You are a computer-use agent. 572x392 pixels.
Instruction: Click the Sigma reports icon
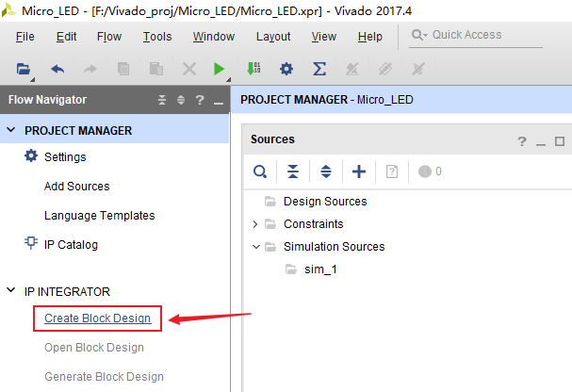(319, 69)
